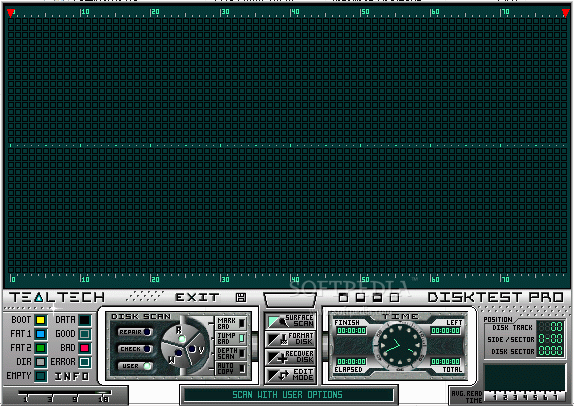Click the empty display panel above SURFACE SCAN
This screenshot has height=406, width=574.
tap(290, 300)
